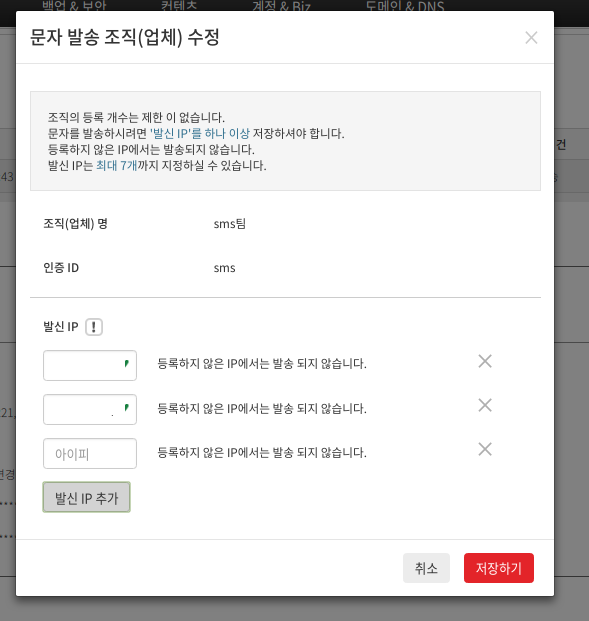Select the sms팀 organization name value
Screen dimensions: 589x621
[230, 224]
